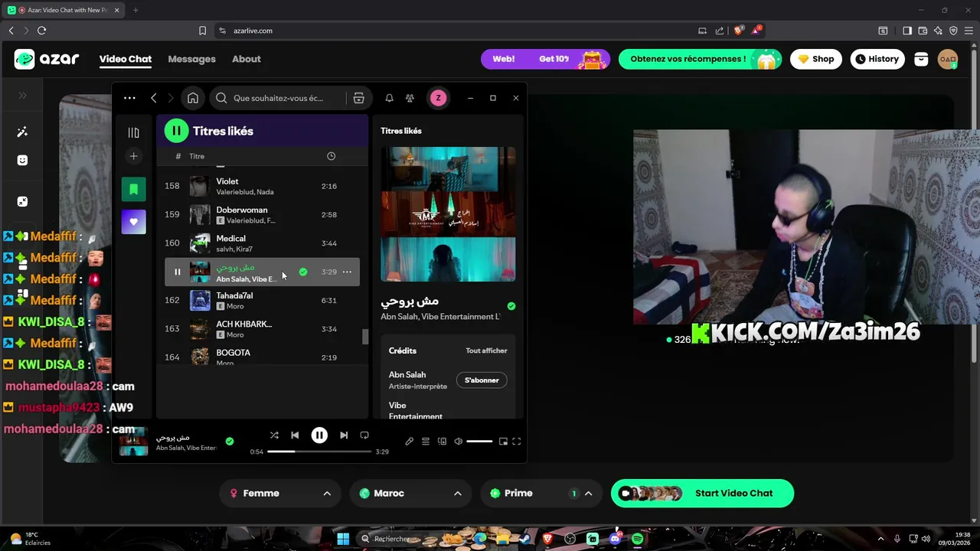Open Azar History
Image resolution: width=980 pixels, height=551 pixels.
877,59
